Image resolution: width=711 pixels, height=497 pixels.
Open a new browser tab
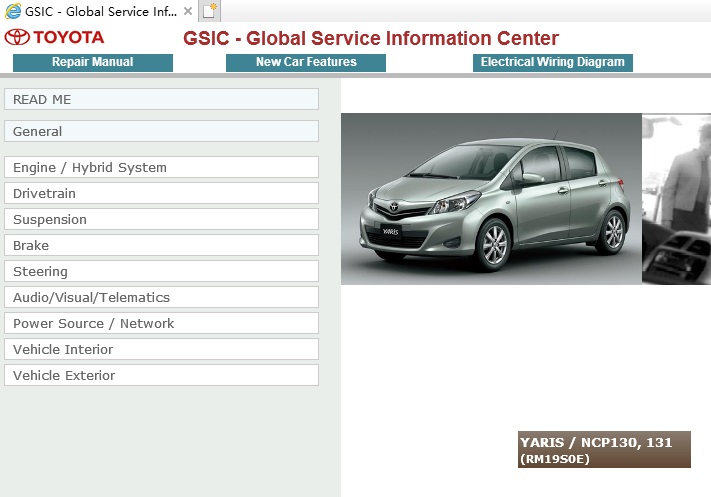(x=209, y=11)
